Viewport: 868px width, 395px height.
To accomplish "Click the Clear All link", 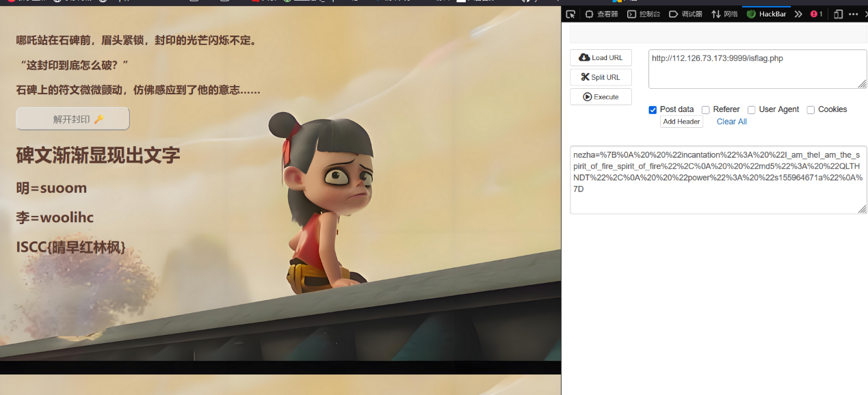I will (731, 122).
